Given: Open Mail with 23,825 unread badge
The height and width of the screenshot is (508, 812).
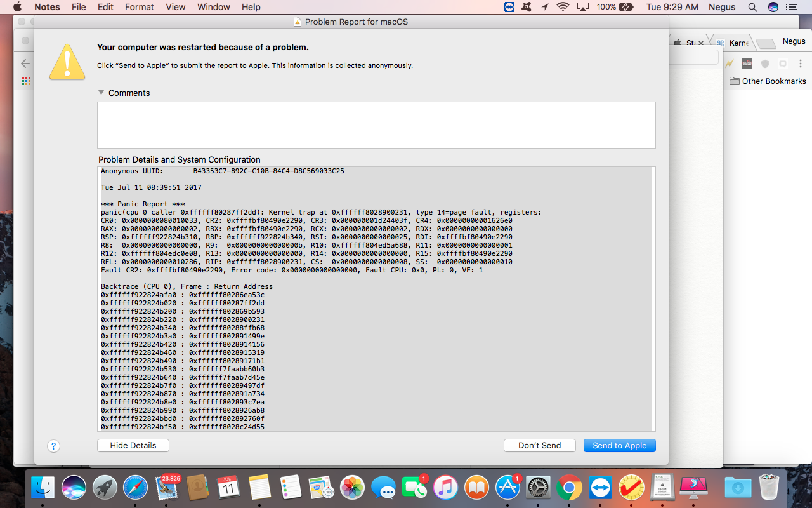Looking at the screenshot, I should coord(167,488).
